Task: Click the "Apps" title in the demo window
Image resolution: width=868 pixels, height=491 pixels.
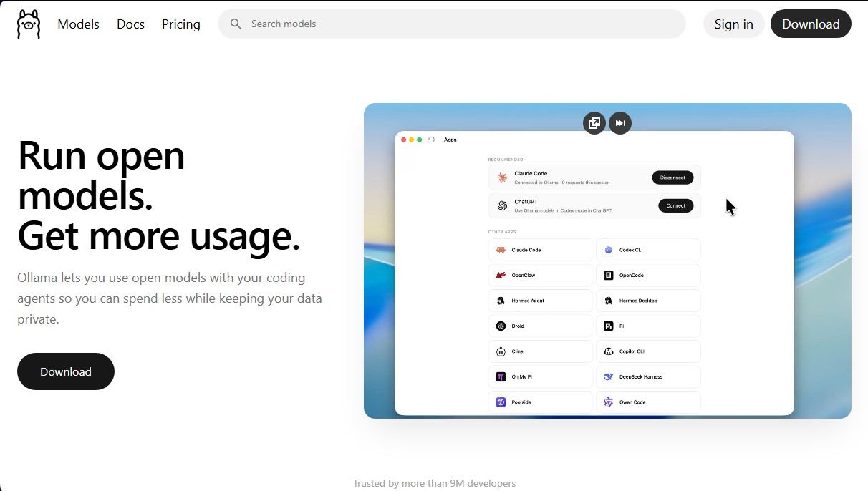Action: 450,140
